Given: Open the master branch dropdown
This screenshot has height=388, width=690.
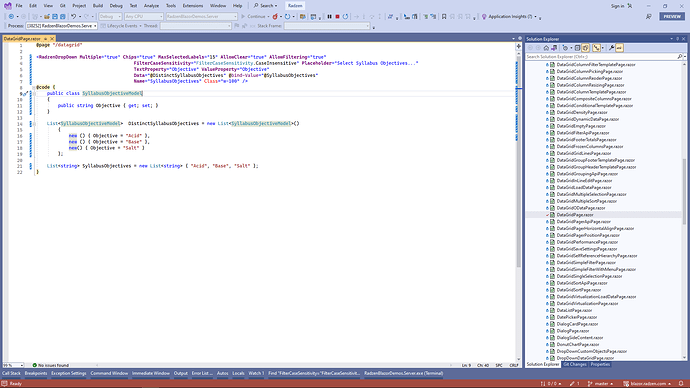Looking at the screenshot, I should (x=600, y=384).
